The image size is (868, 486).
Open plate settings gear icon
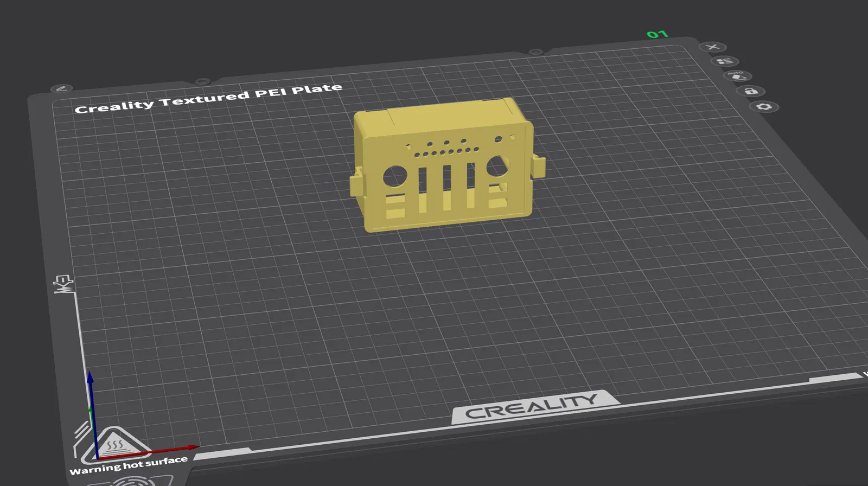click(764, 106)
